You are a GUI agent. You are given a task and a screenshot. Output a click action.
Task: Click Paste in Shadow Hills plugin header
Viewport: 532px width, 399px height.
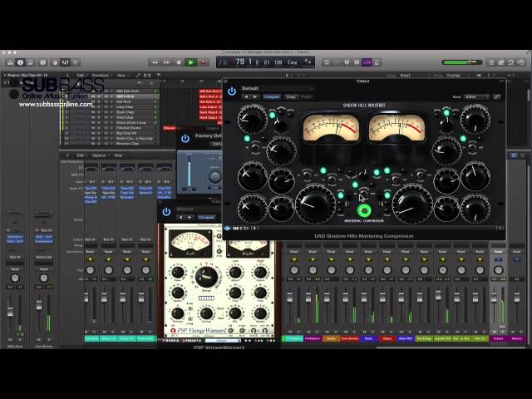pyautogui.click(x=306, y=96)
